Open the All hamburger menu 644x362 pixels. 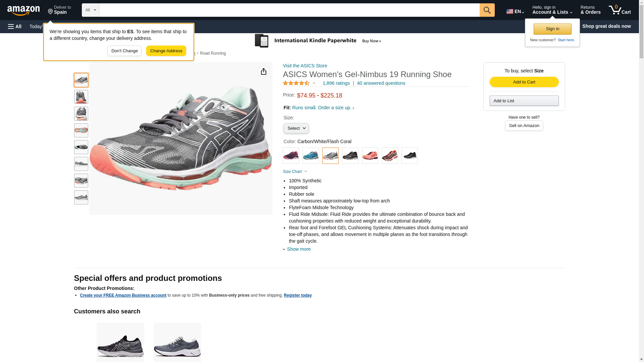(x=15, y=26)
